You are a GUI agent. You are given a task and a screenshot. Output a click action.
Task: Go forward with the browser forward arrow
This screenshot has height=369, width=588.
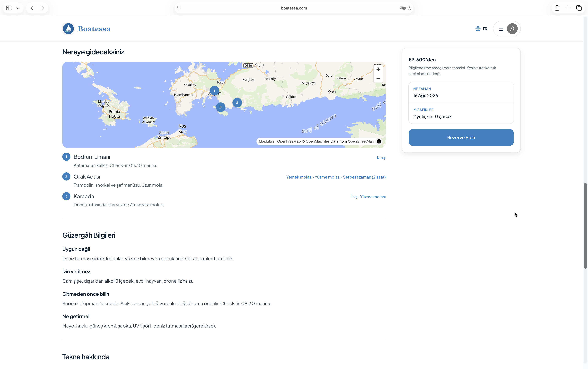[x=43, y=8]
